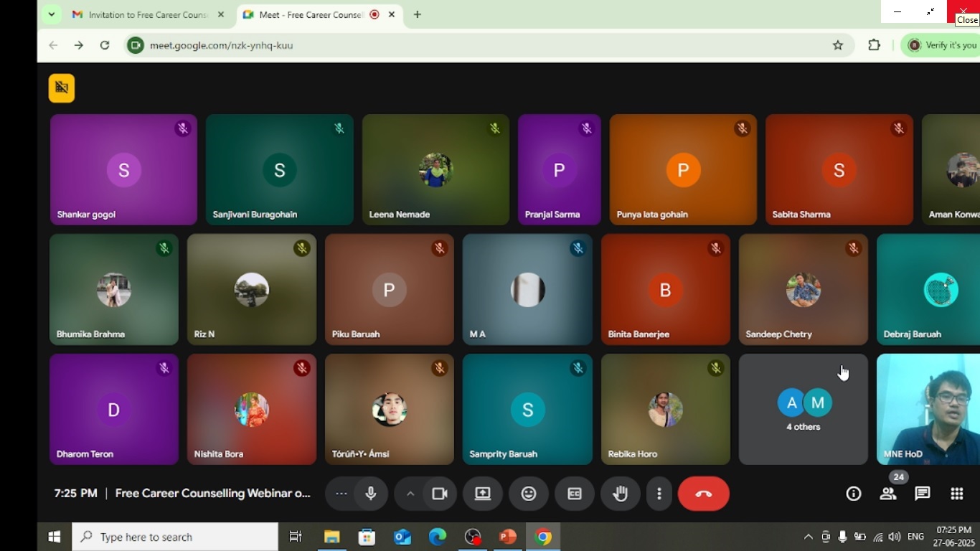Image resolution: width=980 pixels, height=551 pixels.
Task: Show the participants people list
Action: click(x=888, y=494)
